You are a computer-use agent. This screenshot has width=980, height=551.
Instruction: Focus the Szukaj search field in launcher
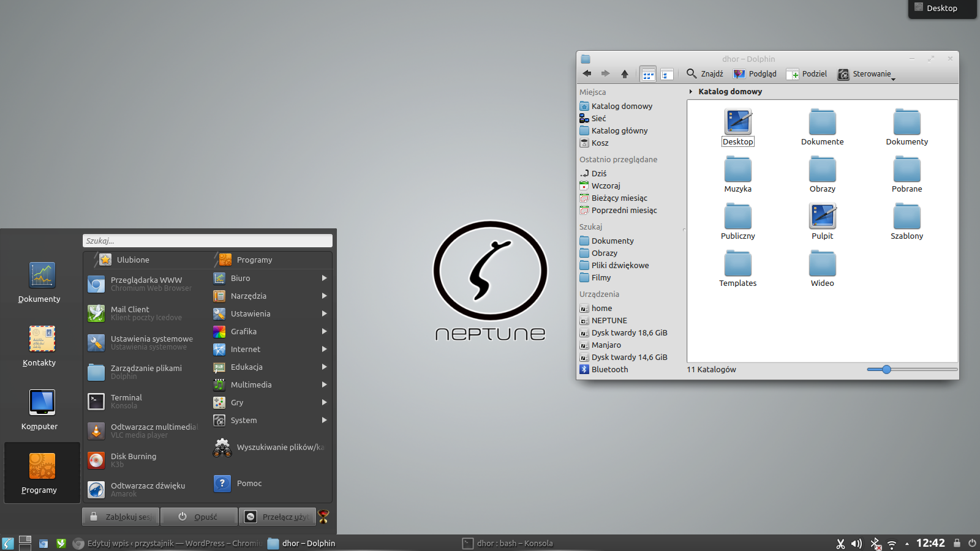coord(208,241)
